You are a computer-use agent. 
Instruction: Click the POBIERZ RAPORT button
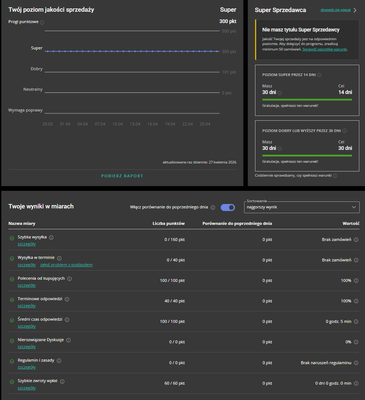click(x=122, y=176)
